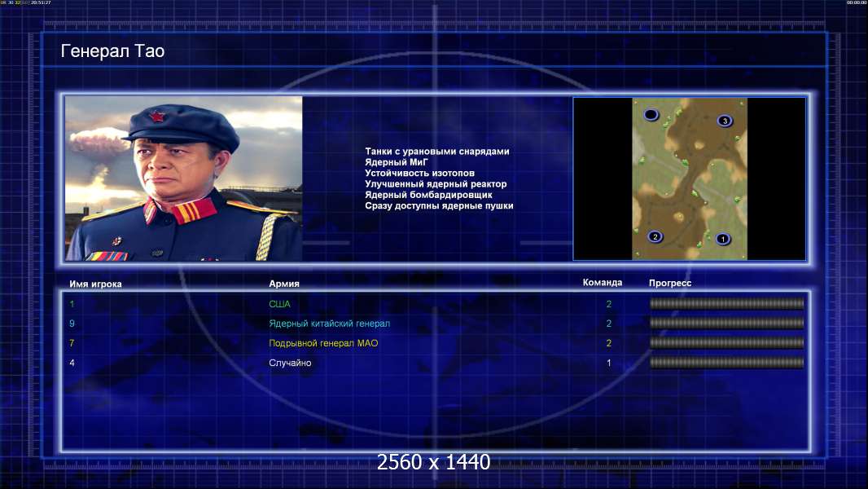Click the progress bar in the Случайно row
Screen dimensions: 868x489
pos(727,363)
